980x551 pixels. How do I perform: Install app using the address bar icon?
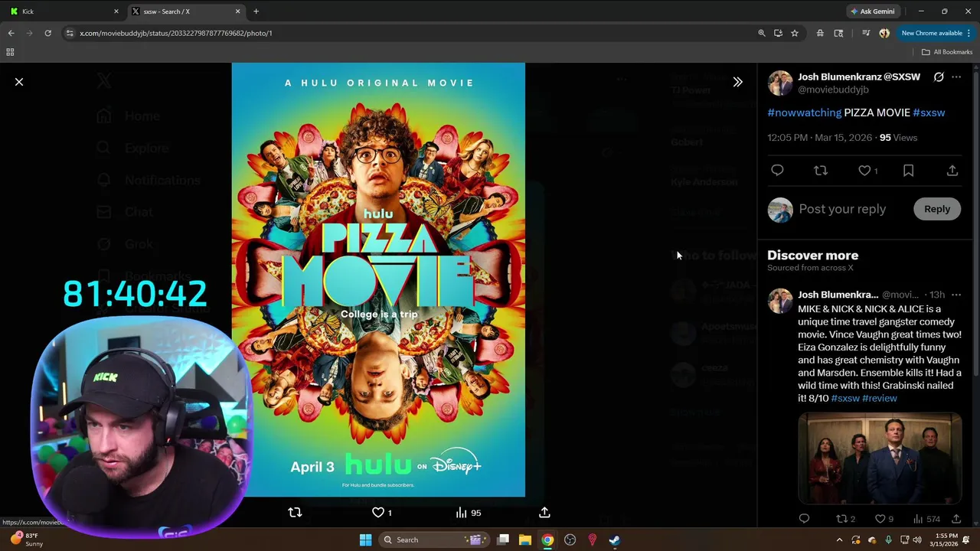[x=778, y=33]
